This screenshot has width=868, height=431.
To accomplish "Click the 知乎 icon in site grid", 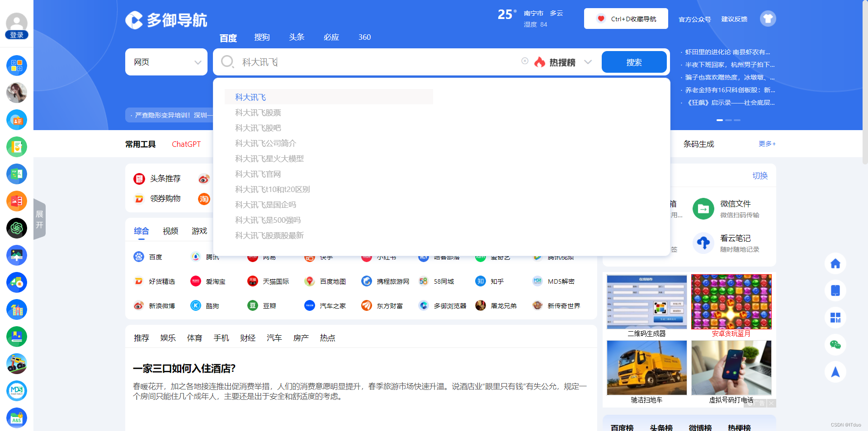I will tap(481, 281).
